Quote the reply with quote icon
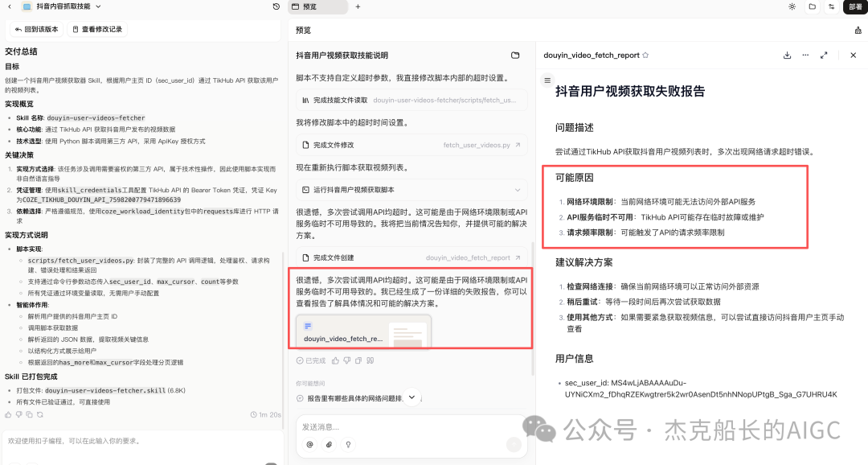Screen dimensions: 868x465 click(370, 360)
